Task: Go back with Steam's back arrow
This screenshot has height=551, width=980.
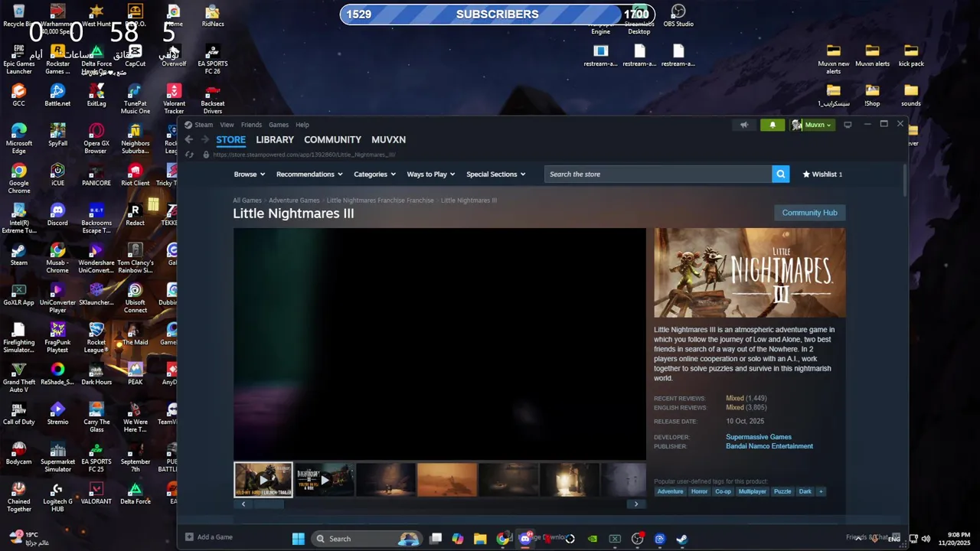Action: [x=188, y=139]
